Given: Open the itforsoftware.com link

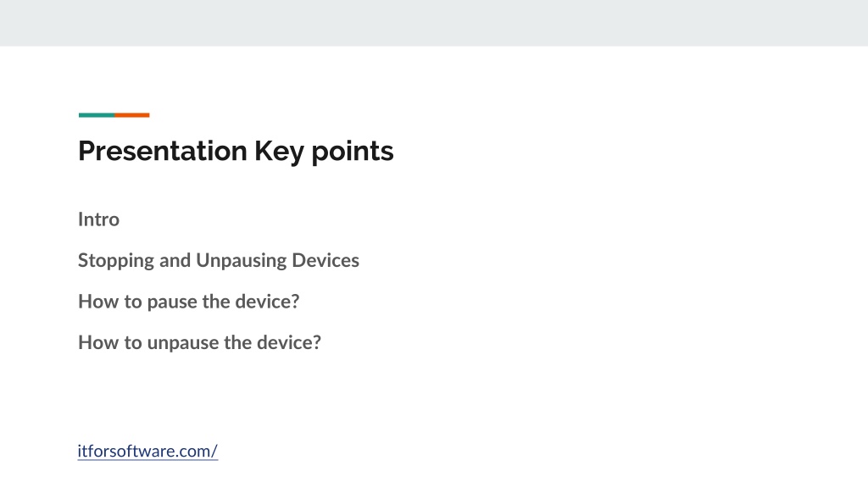Looking at the screenshot, I should 147,451.
